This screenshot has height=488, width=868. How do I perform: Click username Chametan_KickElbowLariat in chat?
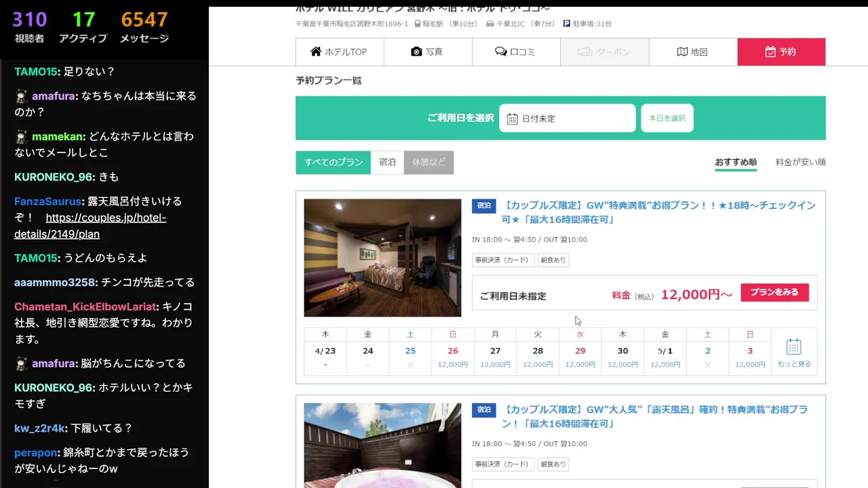point(85,307)
